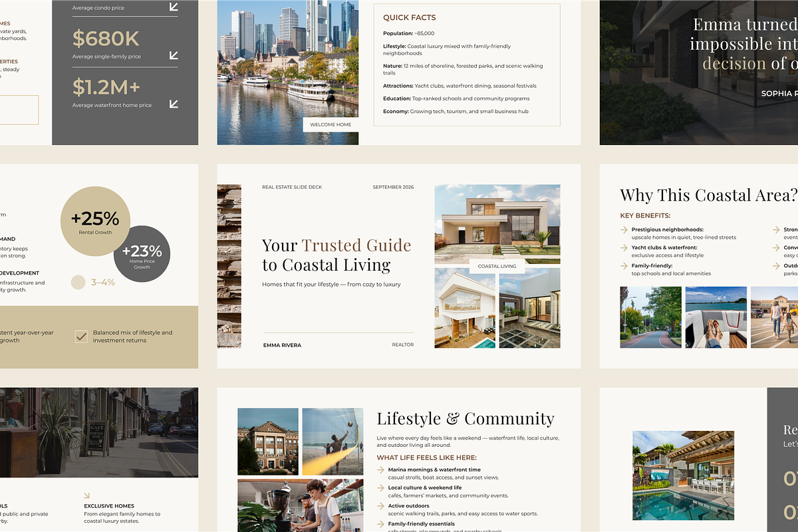Click the $680K price figure

[x=106, y=39]
